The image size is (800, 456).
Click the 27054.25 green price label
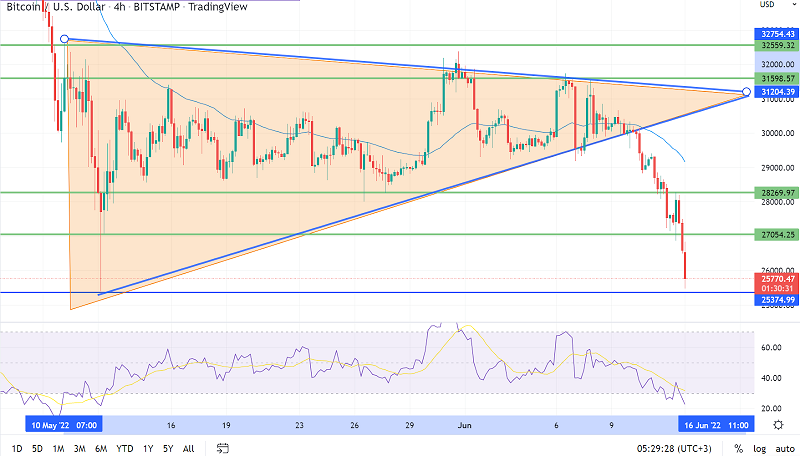pyautogui.click(x=777, y=235)
